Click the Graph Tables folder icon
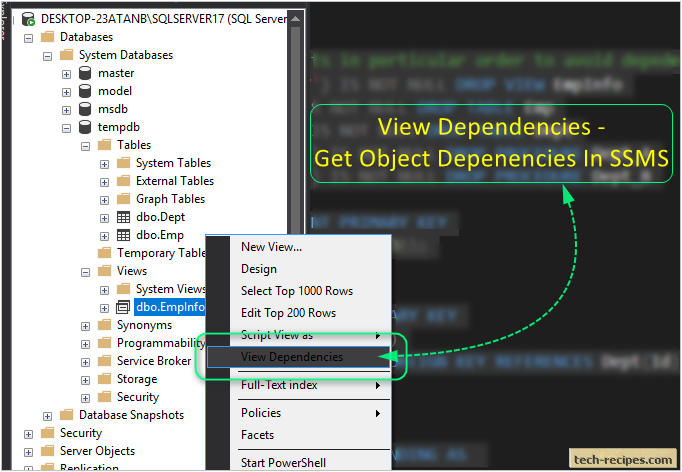682x472 pixels. click(124, 199)
